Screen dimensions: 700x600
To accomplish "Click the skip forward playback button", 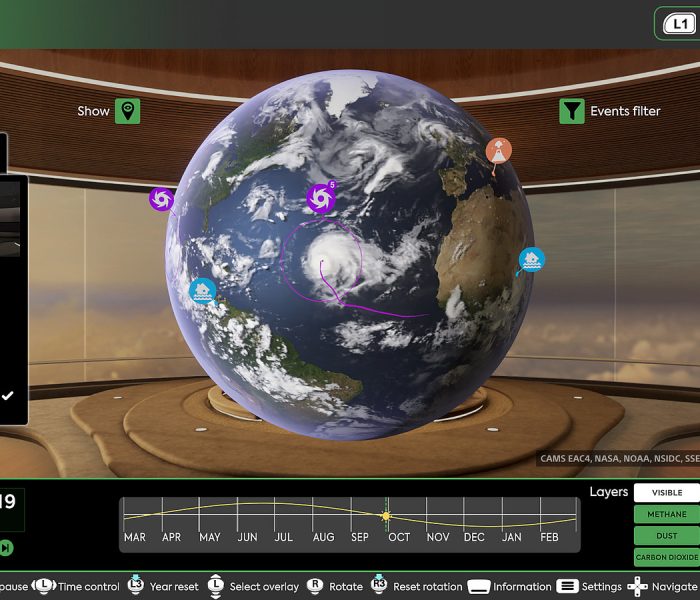I will point(6,547).
